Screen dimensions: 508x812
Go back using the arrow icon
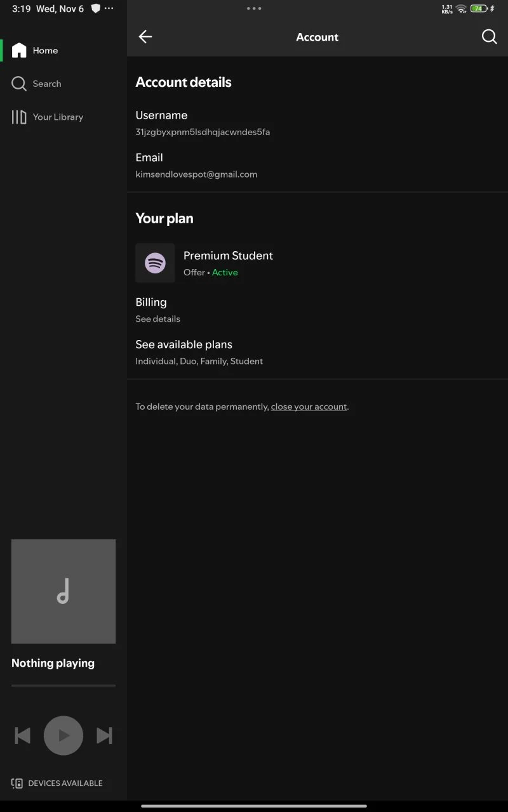(x=145, y=37)
